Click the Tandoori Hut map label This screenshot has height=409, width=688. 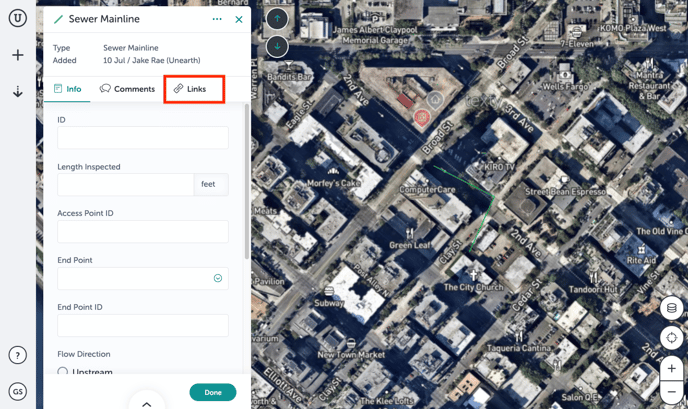593,289
